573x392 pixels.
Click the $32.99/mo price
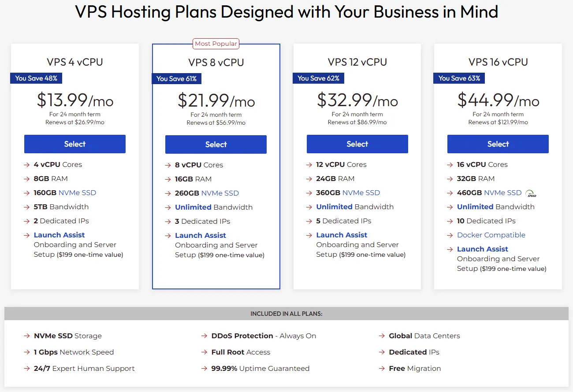357,100
